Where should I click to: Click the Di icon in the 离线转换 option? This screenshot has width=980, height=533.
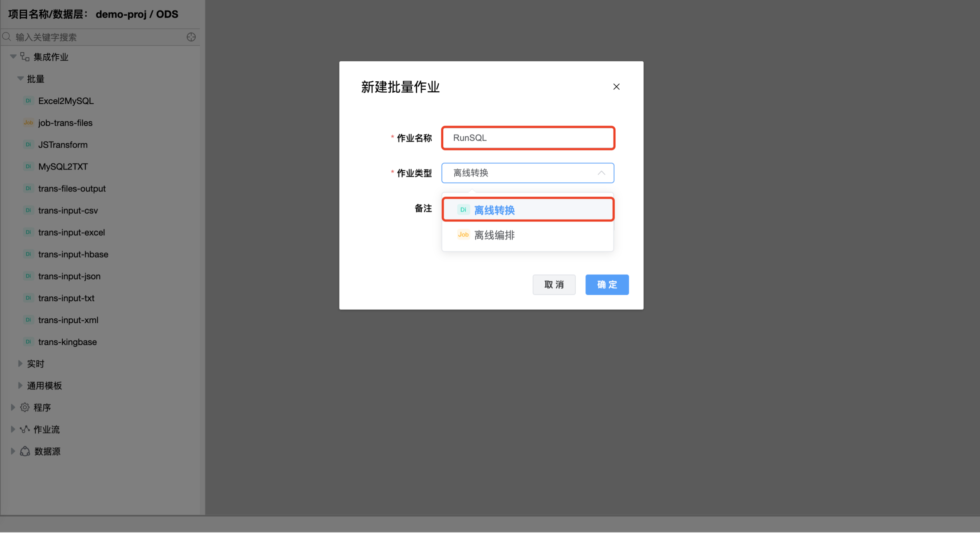(463, 209)
